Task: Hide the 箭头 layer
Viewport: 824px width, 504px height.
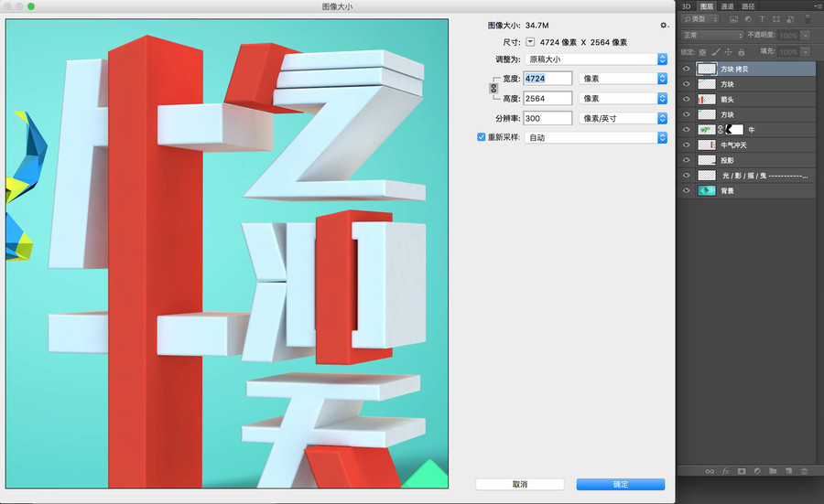Action: [x=687, y=99]
